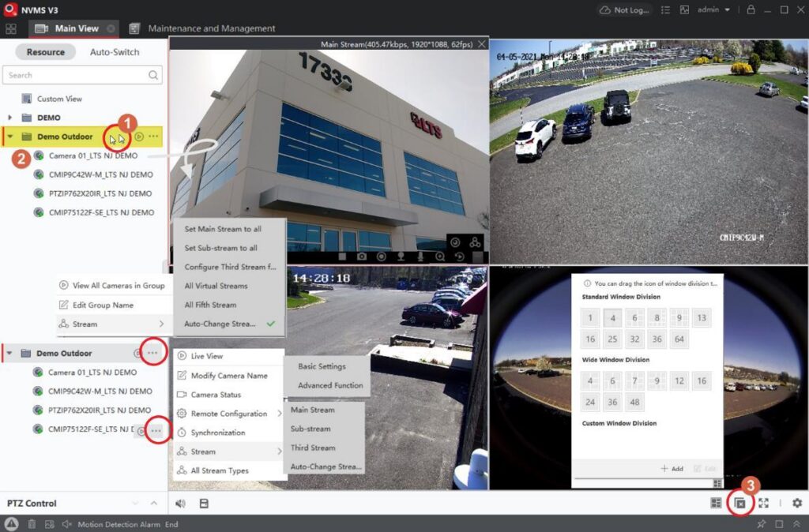Expand Remote Configuration submenu arrow
This screenshot has height=532, width=809.
[x=279, y=414]
